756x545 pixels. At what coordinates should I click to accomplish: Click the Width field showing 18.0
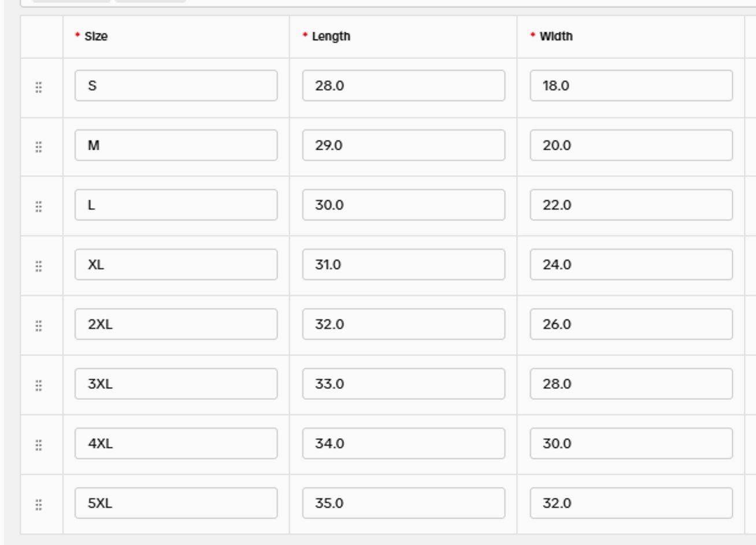tap(631, 86)
